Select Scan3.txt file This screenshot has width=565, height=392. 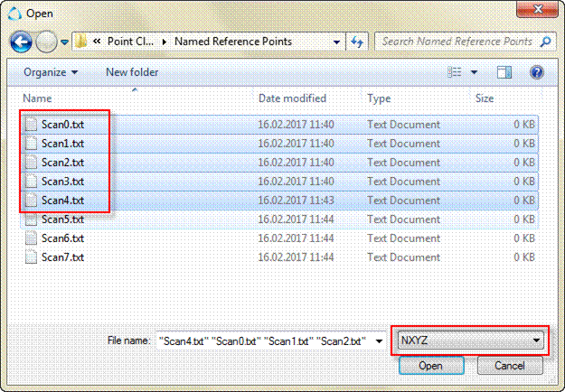pos(279,182)
